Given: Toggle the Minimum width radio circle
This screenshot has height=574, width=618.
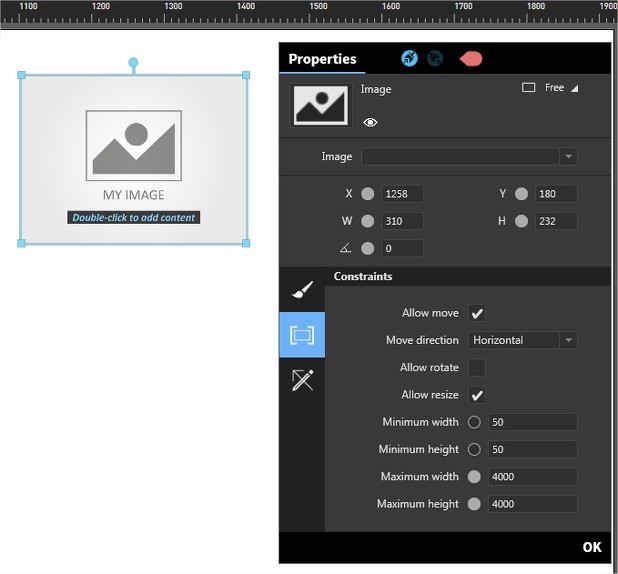Looking at the screenshot, I should click(474, 422).
